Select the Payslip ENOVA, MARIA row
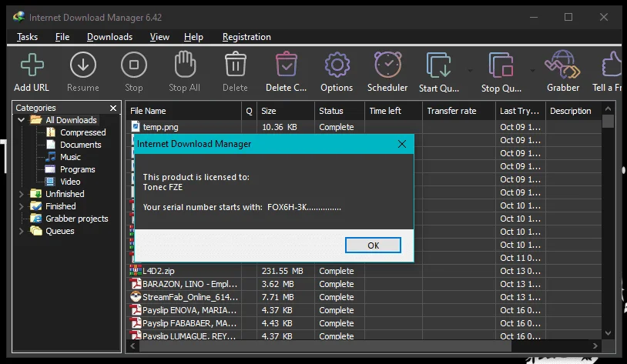 point(364,310)
